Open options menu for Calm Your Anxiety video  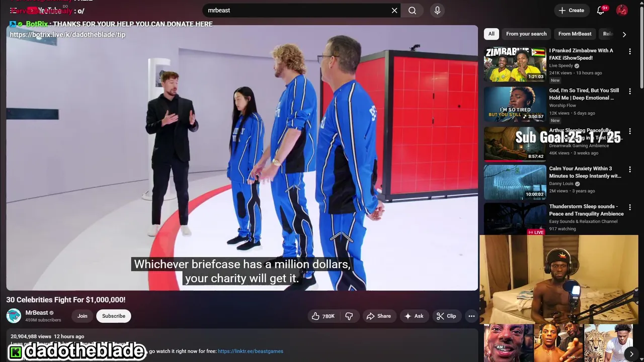(629, 169)
